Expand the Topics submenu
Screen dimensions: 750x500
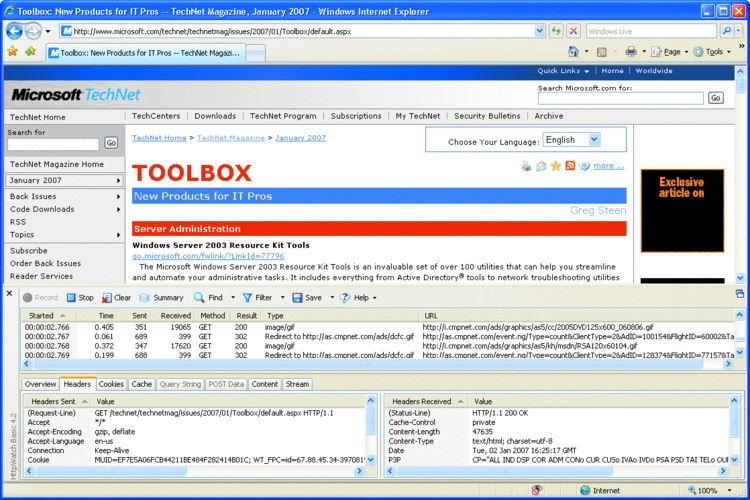point(118,235)
